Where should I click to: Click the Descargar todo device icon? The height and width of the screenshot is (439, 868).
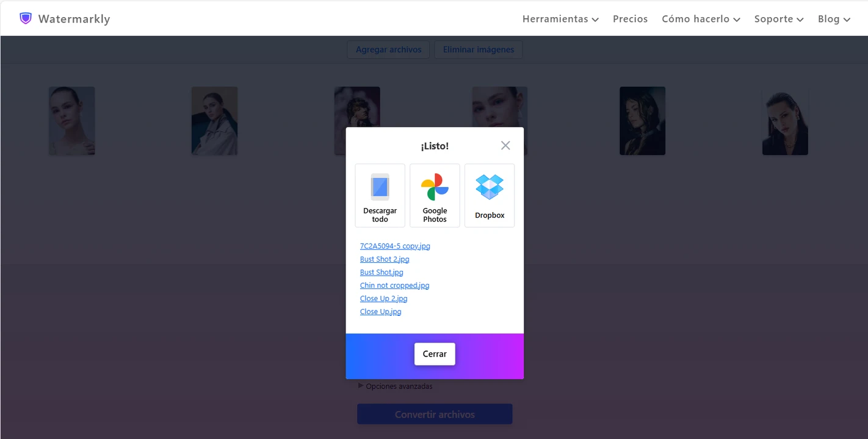pyautogui.click(x=380, y=187)
